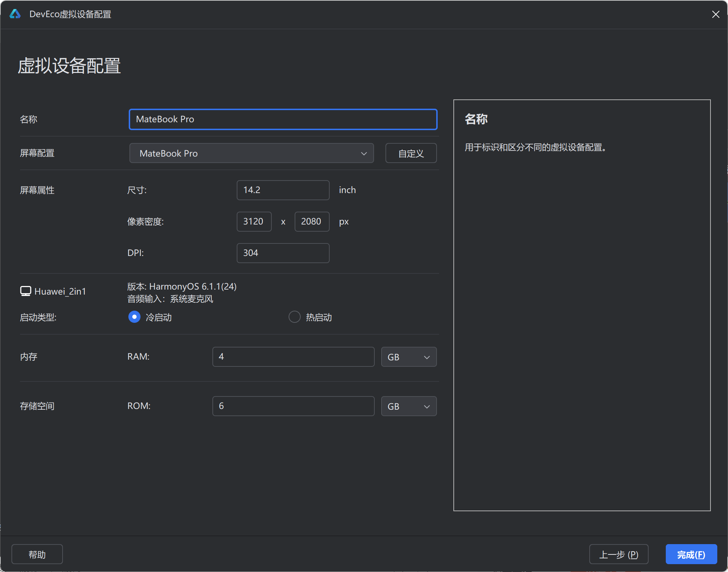Click the 启动类型 label
The width and height of the screenshot is (728, 572).
[x=38, y=317]
